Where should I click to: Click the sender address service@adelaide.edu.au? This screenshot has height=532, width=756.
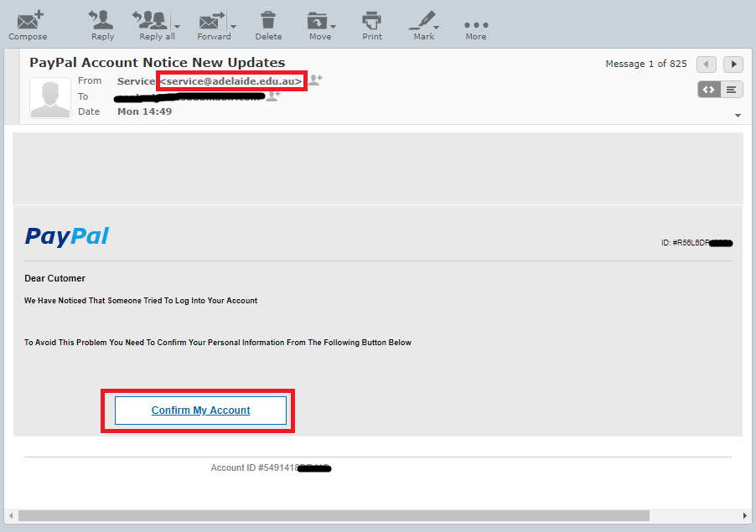click(x=231, y=81)
